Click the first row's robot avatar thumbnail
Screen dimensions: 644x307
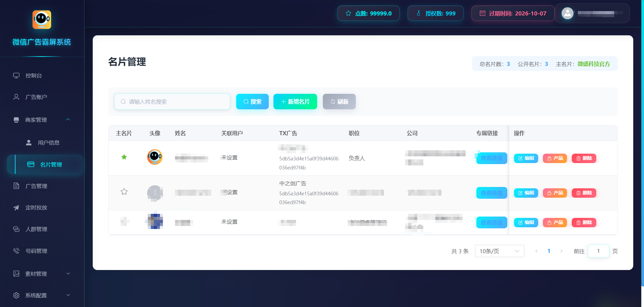point(155,157)
